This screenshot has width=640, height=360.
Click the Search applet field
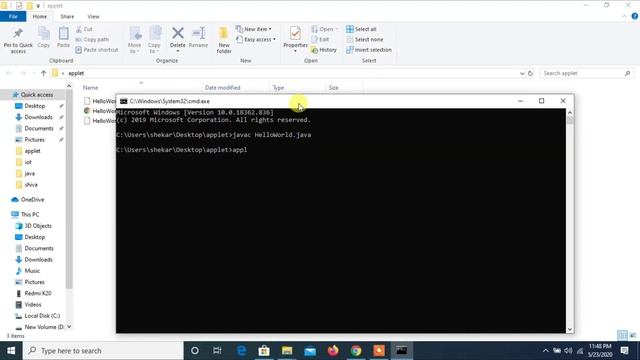coord(587,73)
